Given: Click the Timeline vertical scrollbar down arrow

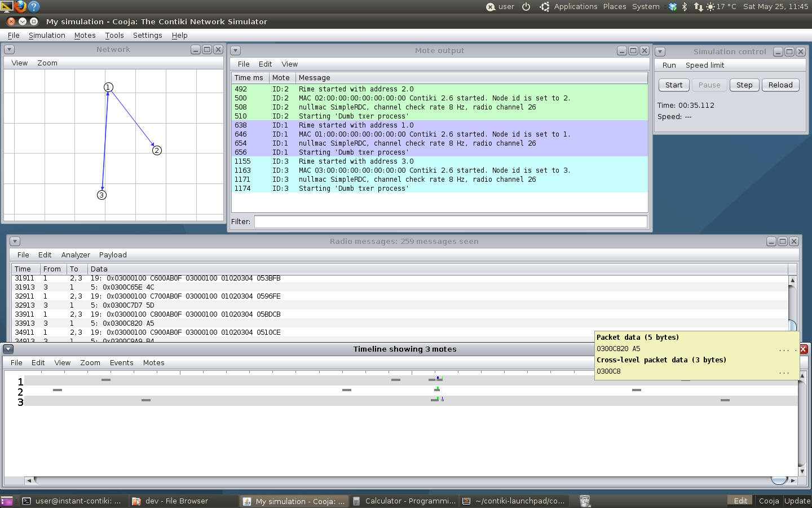Looking at the screenshot, I should [x=802, y=471].
